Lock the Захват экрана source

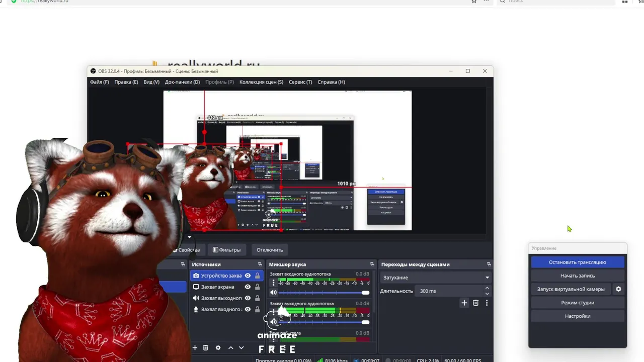tap(257, 287)
